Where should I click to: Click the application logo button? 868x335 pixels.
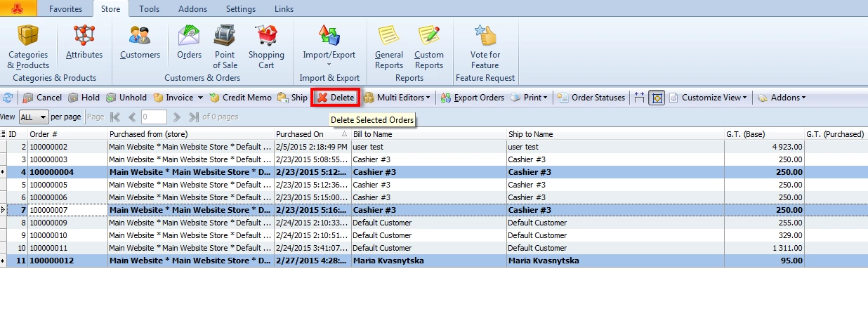18,9
